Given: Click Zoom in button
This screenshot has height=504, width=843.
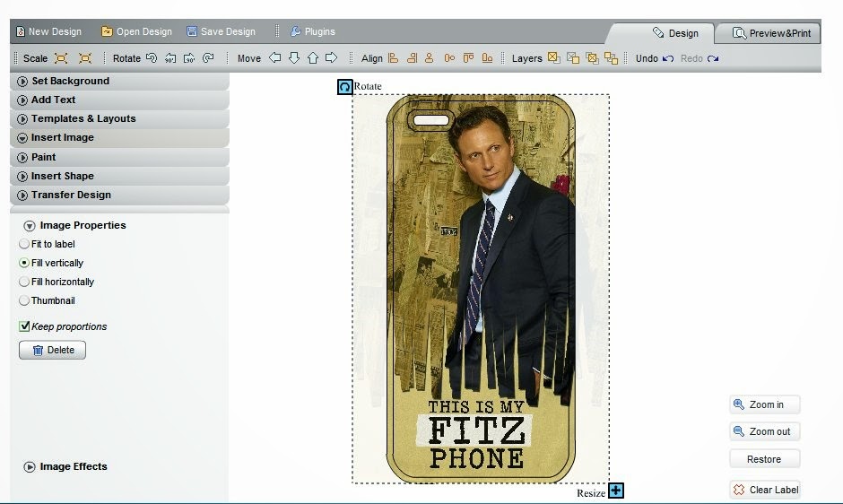Looking at the screenshot, I should click(764, 404).
